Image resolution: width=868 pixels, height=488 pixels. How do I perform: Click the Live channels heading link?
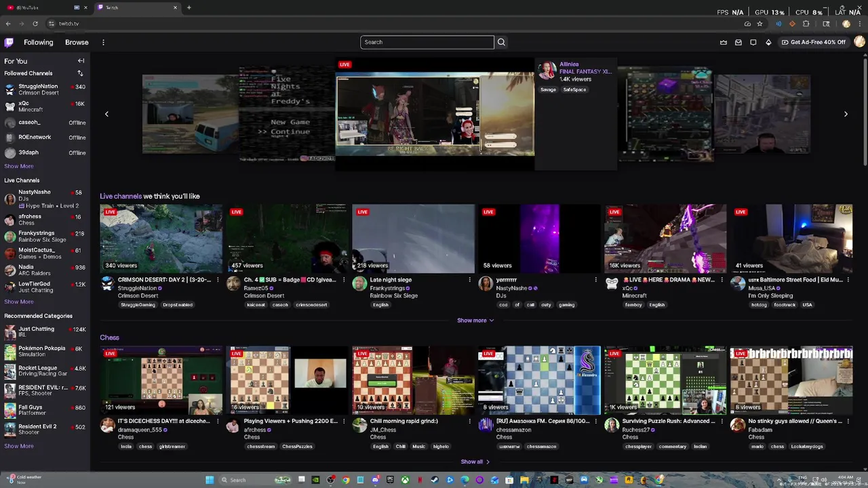click(121, 196)
